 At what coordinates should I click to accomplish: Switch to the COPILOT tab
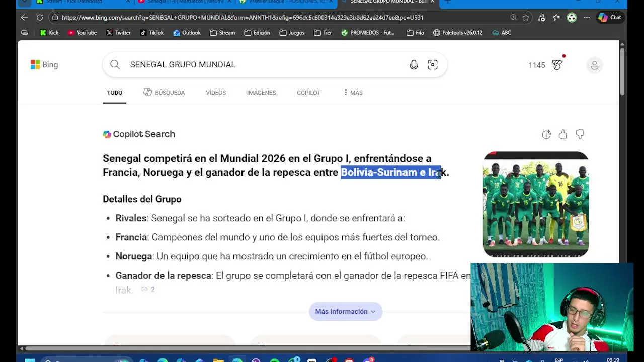pyautogui.click(x=308, y=93)
